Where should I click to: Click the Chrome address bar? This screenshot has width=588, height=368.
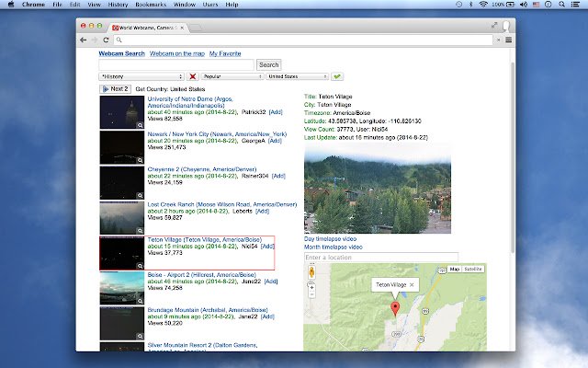click(x=303, y=40)
